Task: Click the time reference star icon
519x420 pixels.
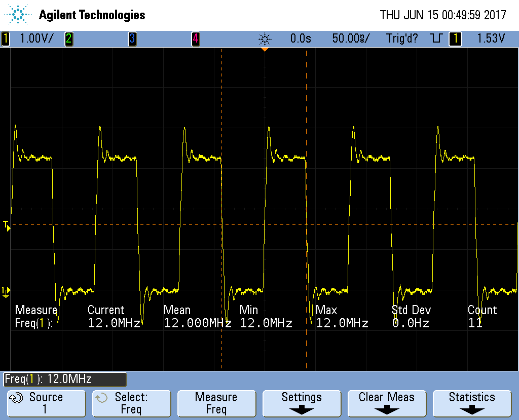Action: coord(265,39)
